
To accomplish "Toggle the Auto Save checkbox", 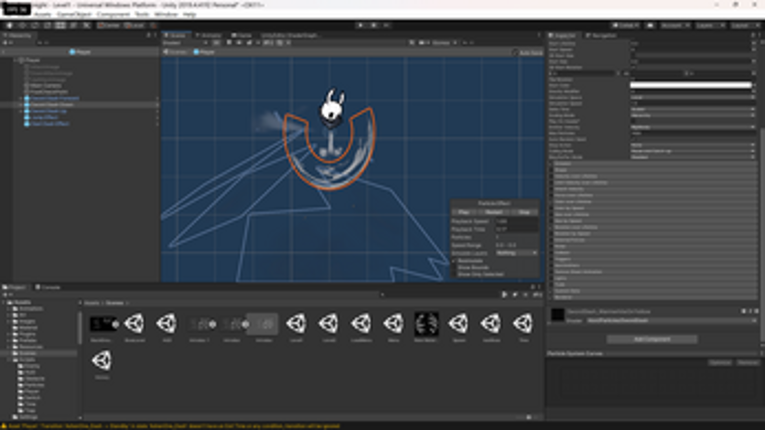I will pos(516,52).
